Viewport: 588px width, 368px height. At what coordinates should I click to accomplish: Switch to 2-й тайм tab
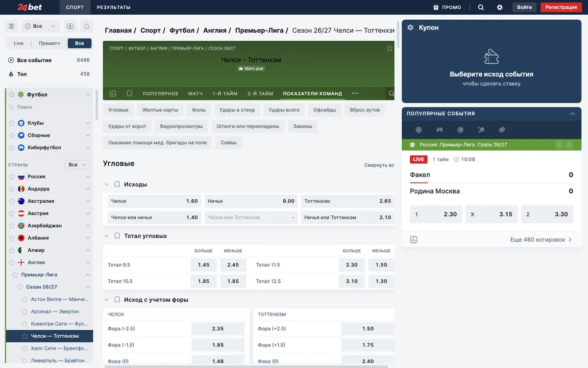coord(260,93)
